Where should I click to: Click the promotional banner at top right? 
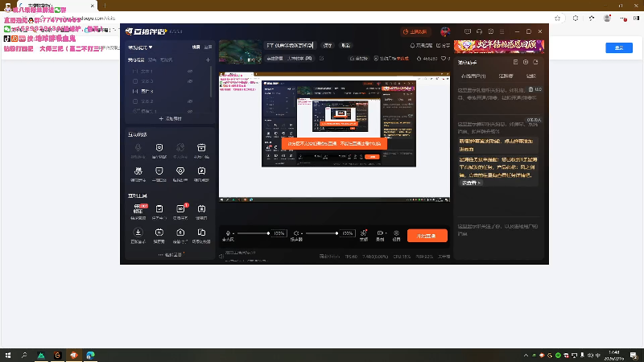(499, 47)
